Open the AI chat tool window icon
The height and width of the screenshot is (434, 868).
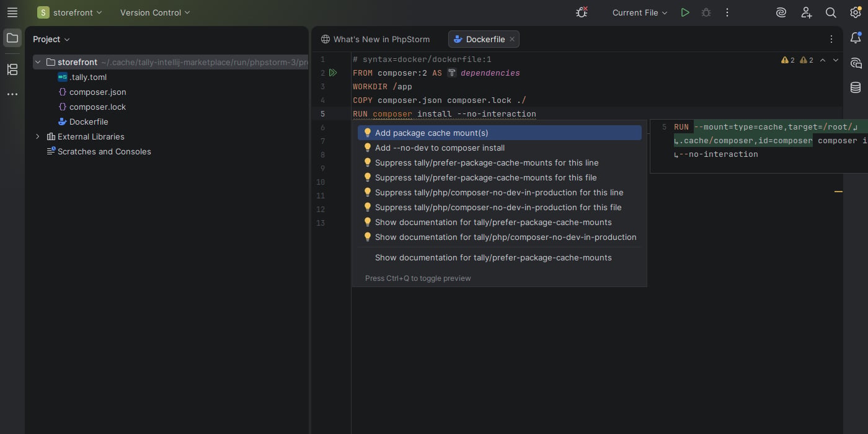pos(856,63)
